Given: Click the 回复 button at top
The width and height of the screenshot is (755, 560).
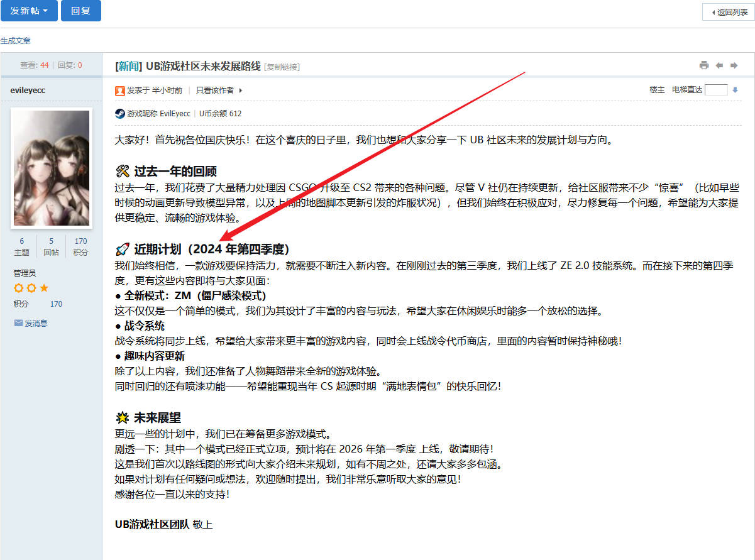Looking at the screenshot, I should 80,11.
